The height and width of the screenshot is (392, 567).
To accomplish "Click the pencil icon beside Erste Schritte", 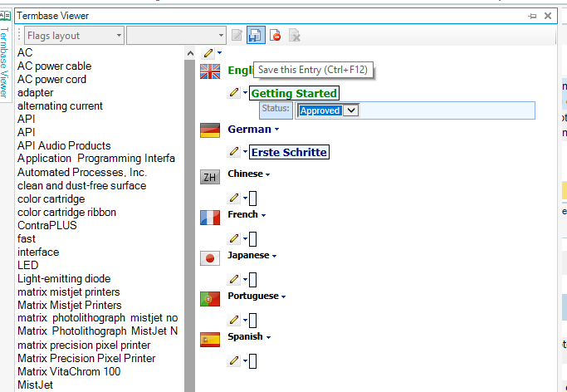I will click(235, 152).
